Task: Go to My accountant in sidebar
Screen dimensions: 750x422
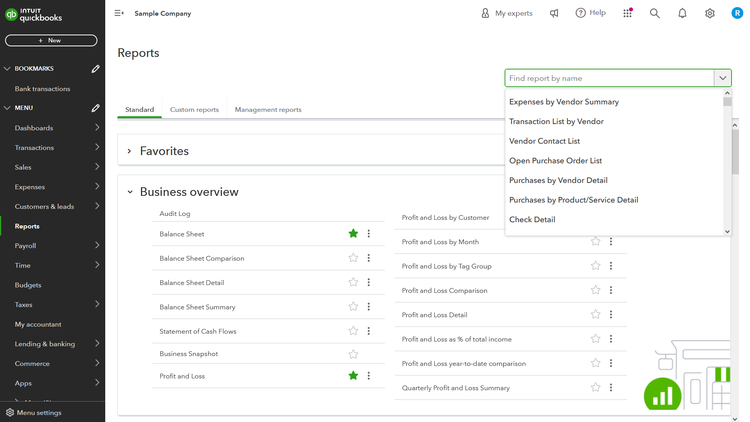Action: tap(38, 324)
